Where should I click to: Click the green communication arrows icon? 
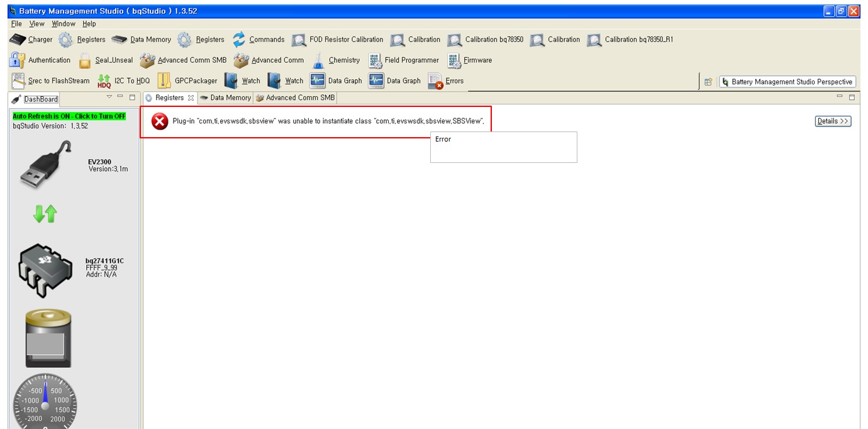tap(45, 214)
